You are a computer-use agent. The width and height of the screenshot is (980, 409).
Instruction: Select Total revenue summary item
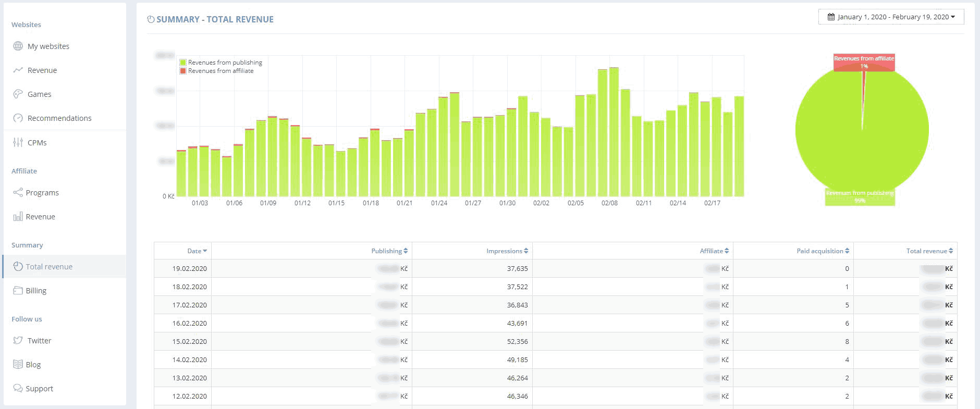64,266
